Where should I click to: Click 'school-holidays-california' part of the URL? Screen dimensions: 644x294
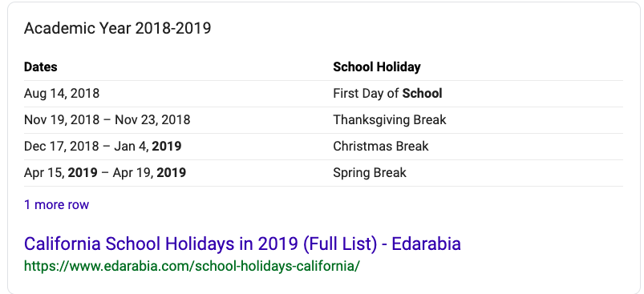tap(276, 266)
